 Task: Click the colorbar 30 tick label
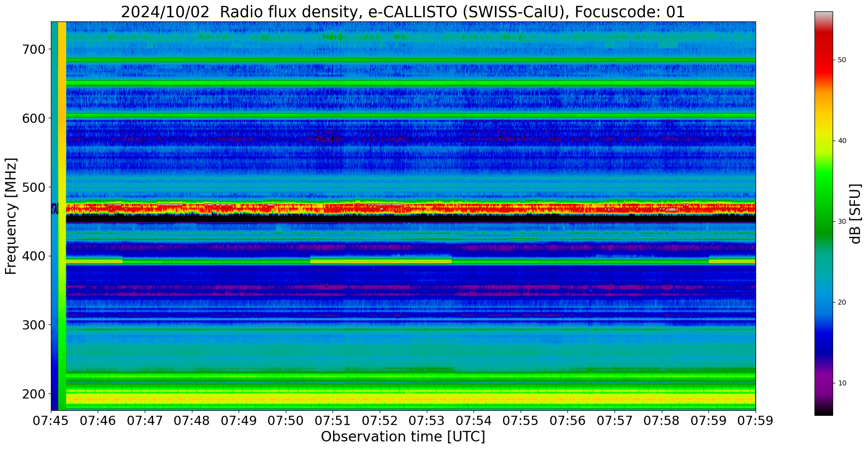(842, 222)
